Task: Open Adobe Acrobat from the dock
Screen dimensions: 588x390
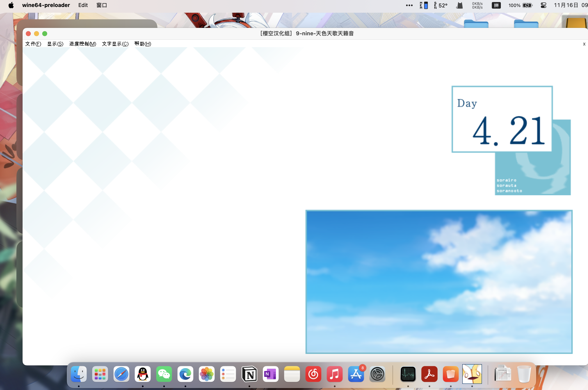Action: [429, 374]
